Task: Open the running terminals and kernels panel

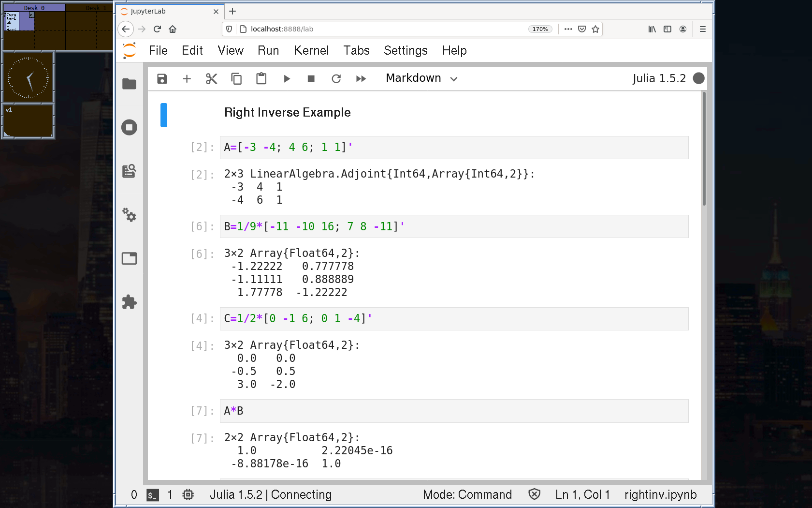Action: 129,128
